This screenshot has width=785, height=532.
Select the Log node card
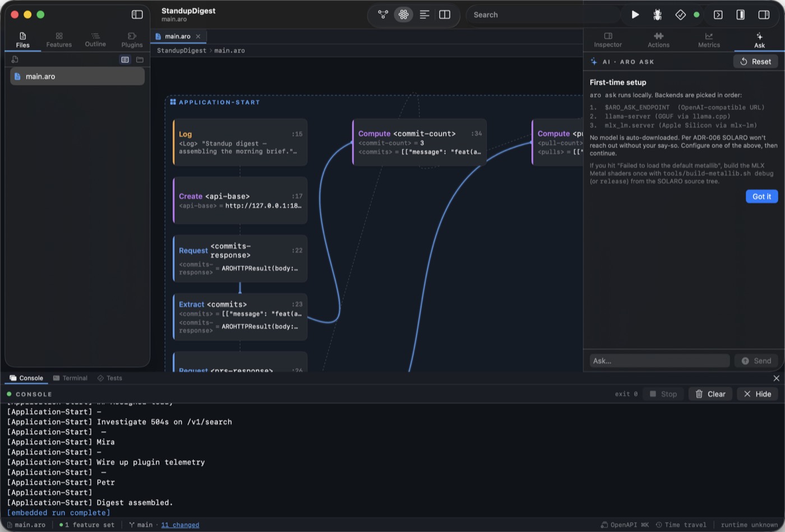click(240, 142)
